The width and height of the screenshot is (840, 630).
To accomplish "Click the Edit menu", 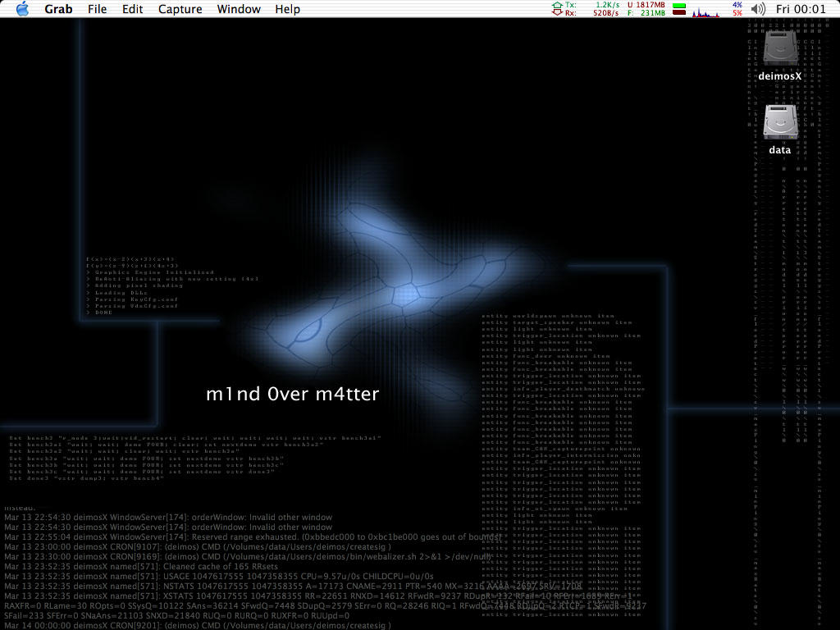I will click(x=132, y=9).
